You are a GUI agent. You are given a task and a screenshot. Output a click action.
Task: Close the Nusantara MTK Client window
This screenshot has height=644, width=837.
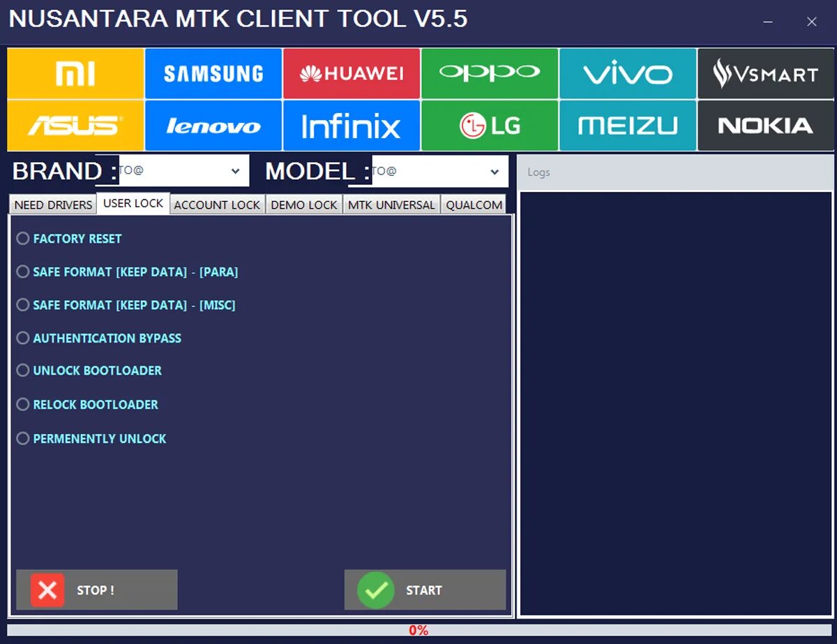(812, 22)
